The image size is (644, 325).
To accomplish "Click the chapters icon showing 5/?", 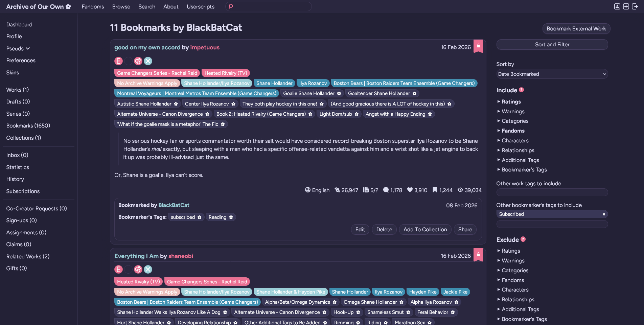I will 366,190.
